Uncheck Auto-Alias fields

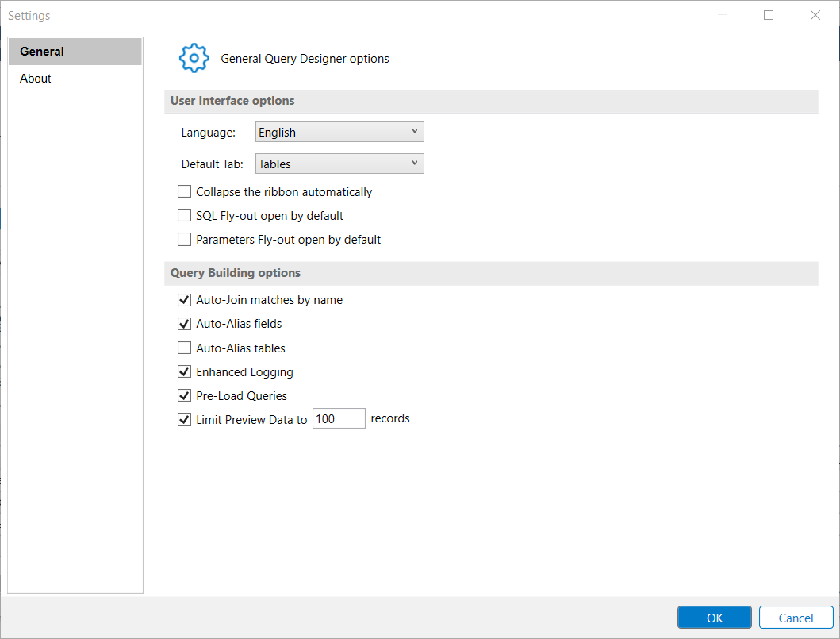click(x=184, y=324)
